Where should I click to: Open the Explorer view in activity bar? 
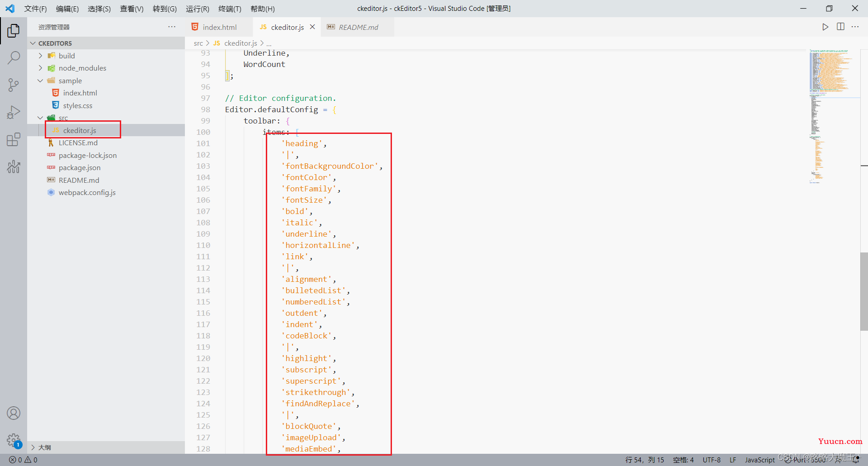coord(14,31)
